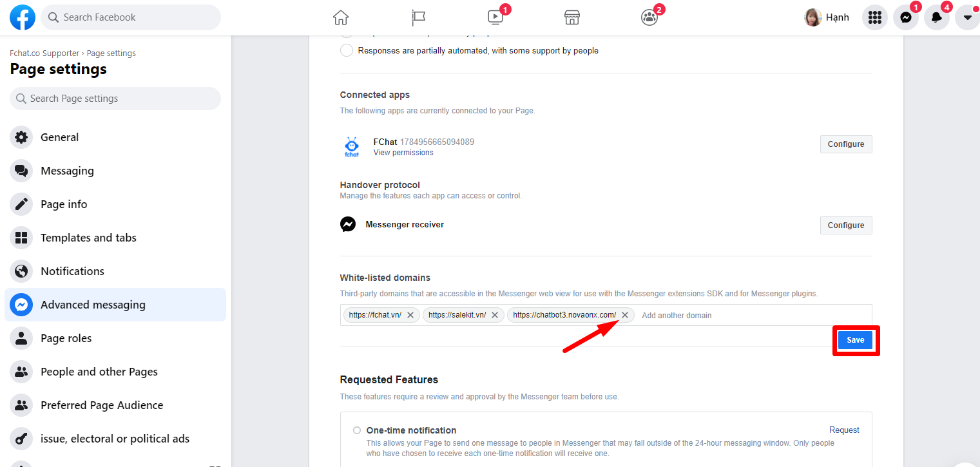This screenshot has height=467, width=980.
Task: Open the account dropdown arrow
Action: tap(967, 17)
